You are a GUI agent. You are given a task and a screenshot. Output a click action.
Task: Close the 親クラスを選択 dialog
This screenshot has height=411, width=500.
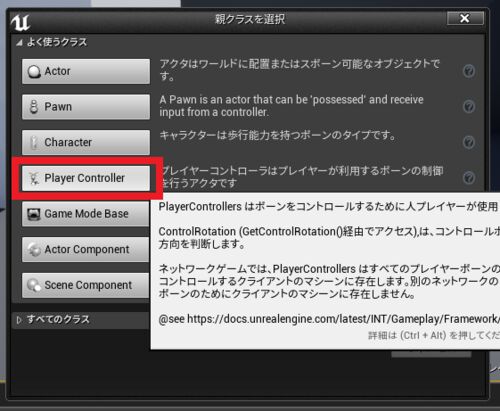[465, 18]
